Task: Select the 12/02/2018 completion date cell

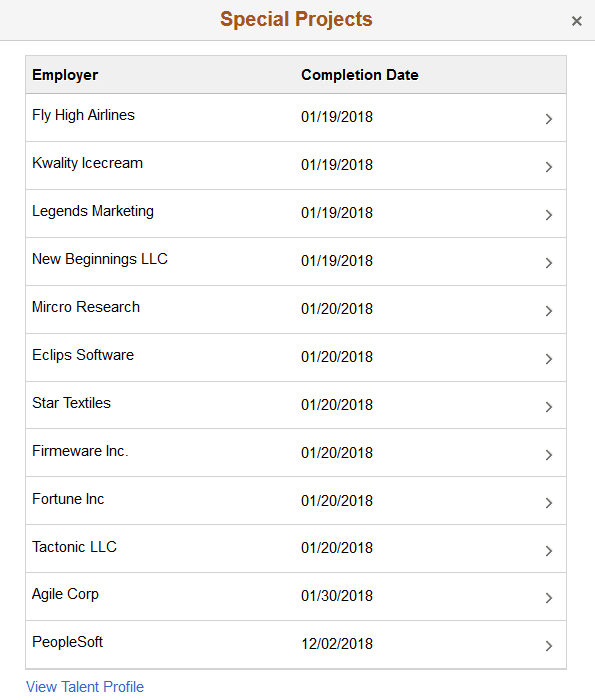Action: point(337,644)
